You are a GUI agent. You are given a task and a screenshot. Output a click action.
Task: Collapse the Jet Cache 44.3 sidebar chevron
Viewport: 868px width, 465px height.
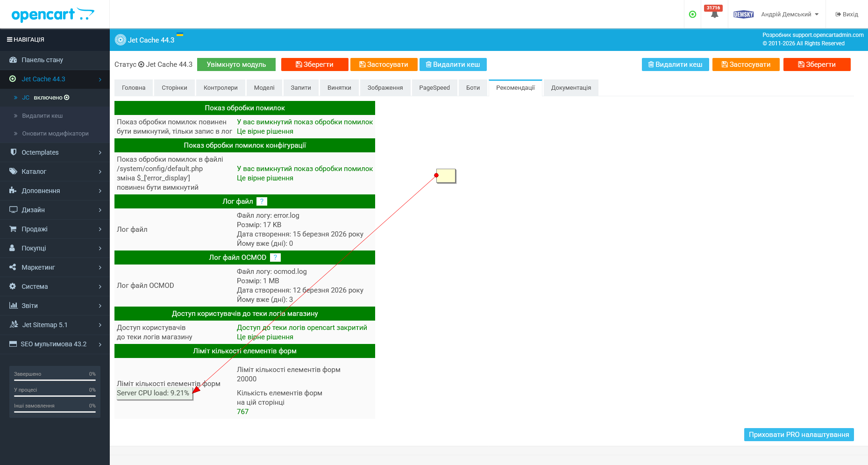tap(100, 79)
